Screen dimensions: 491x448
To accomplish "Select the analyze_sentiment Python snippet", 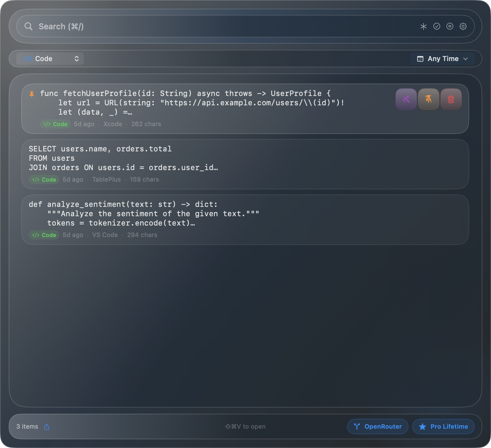I will [x=245, y=220].
